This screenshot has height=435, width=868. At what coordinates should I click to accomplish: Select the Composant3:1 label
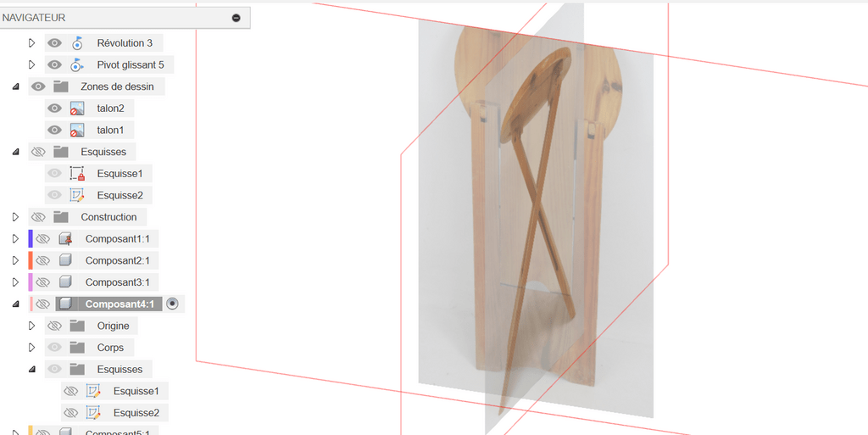tap(117, 282)
